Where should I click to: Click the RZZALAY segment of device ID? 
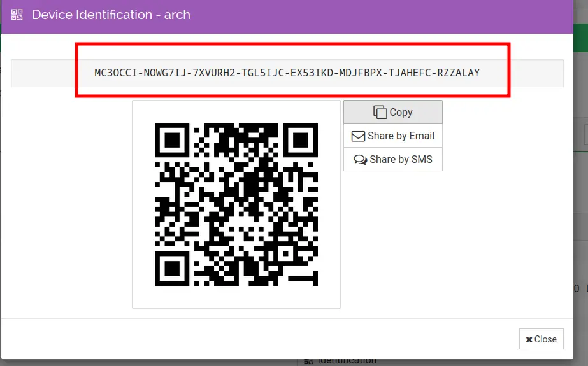pyautogui.click(x=458, y=73)
